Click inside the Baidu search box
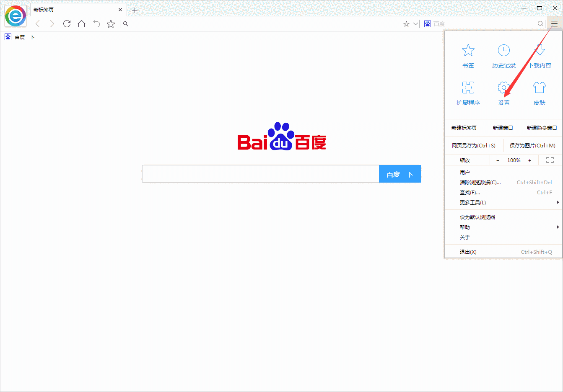 (260, 174)
